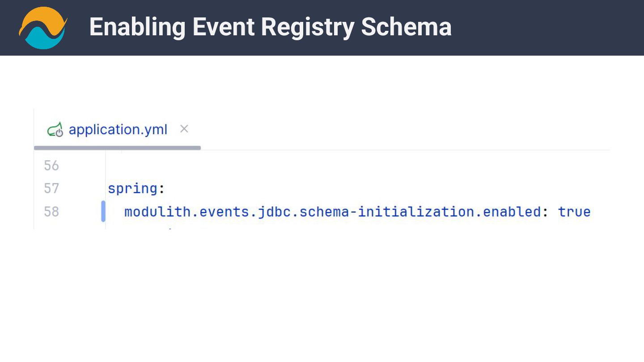Click the colon after the spring key
This screenshot has width=644, height=362.
click(162, 189)
